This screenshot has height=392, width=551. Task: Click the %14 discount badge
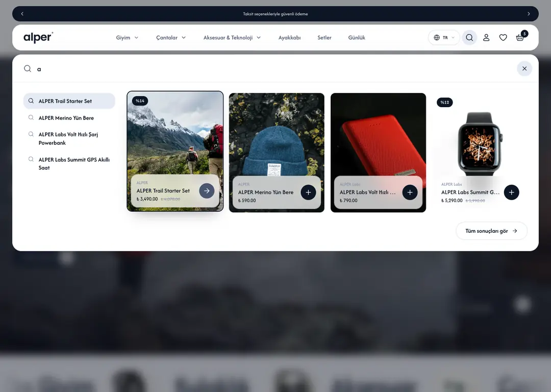pyautogui.click(x=140, y=101)
